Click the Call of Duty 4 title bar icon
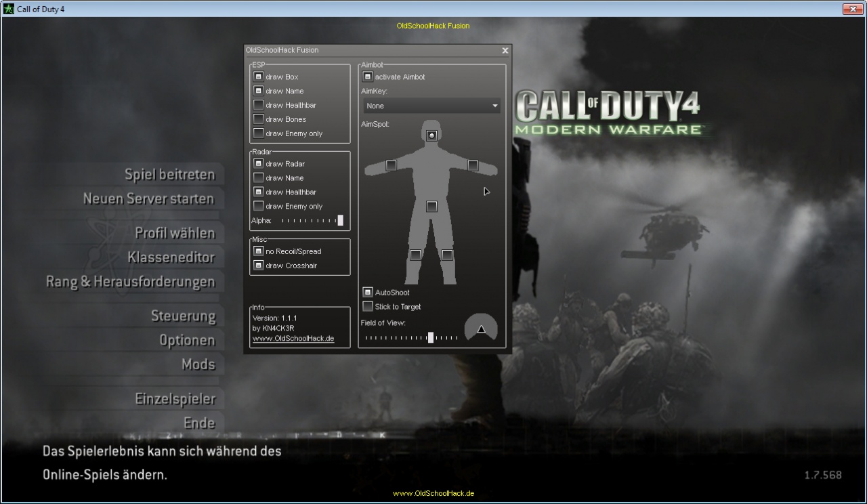 coord(9,9)
